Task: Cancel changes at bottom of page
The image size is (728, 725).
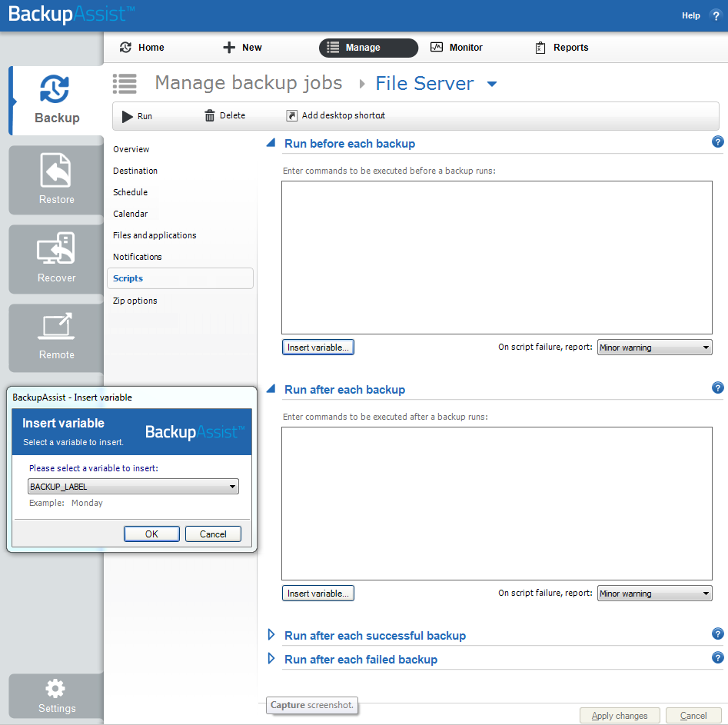Action: (x=693, y=716)
